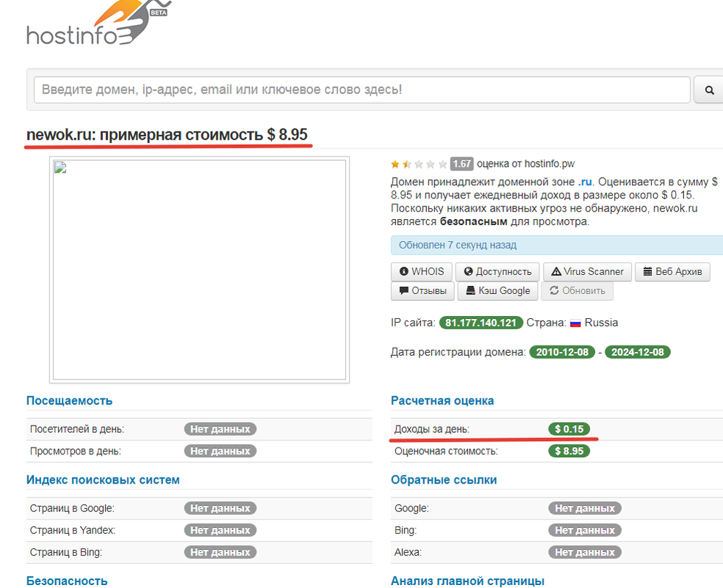Click Нет данных next to Страниц в Bing
This screenshot has width=723, height=588.
coord(220,553)
